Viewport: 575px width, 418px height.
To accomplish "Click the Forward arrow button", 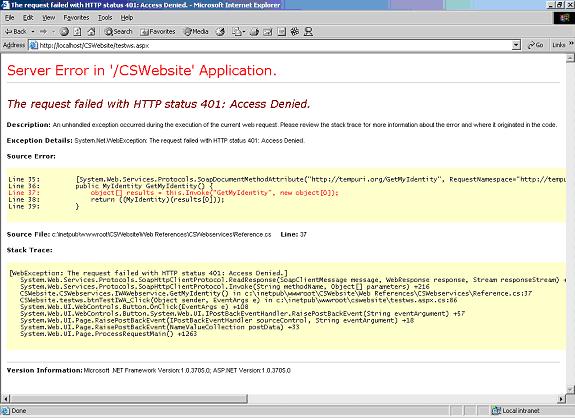I will tap(44, 32).
